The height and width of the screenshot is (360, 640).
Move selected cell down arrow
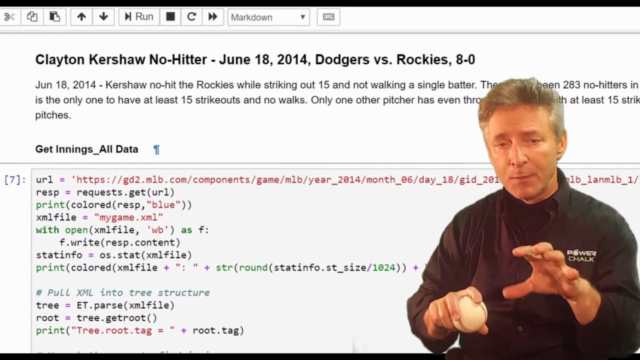[x=103, y=17]
